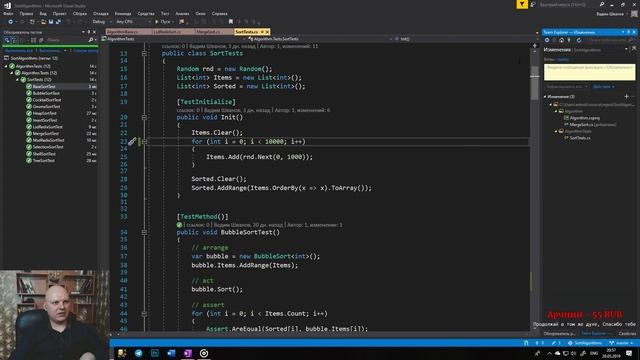Open the Сборка menu

click(80, 13)
